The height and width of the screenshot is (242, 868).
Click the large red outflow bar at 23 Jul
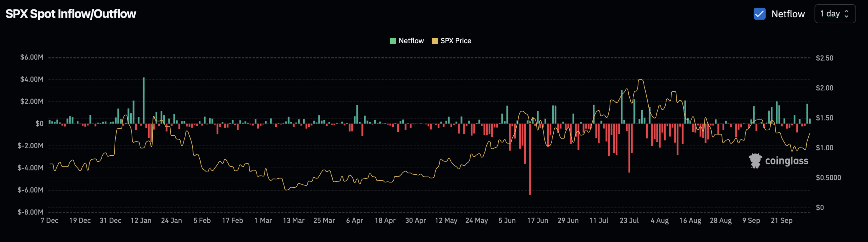click(x=629, y=148)
